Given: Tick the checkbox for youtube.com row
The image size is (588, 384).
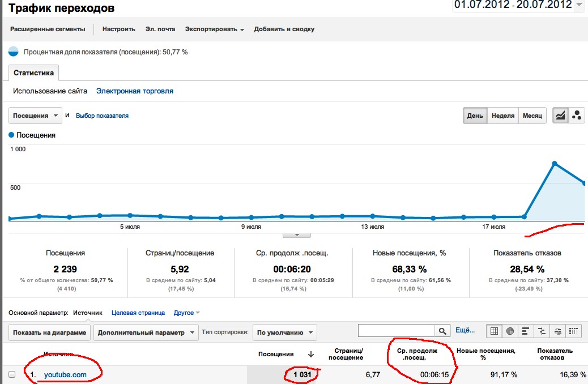Looking at the screenshot, I should pyautogui.click(x=12, y=374).
